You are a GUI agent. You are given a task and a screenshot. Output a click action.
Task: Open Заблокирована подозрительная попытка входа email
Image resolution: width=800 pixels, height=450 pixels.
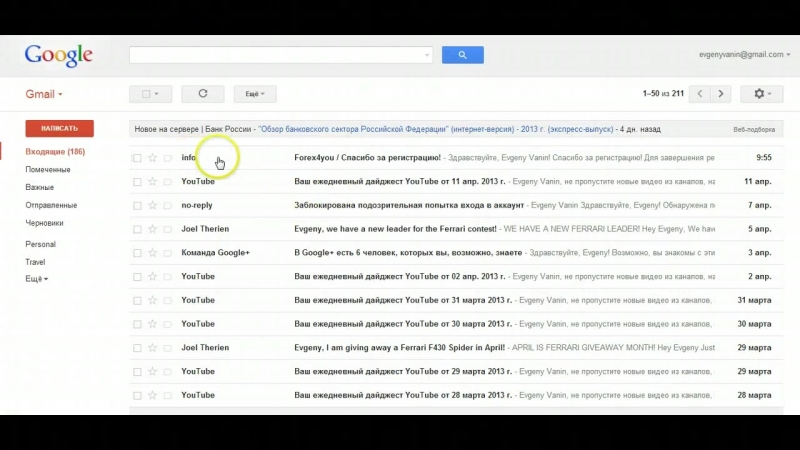pyautogui.click(x=409, y=205)
